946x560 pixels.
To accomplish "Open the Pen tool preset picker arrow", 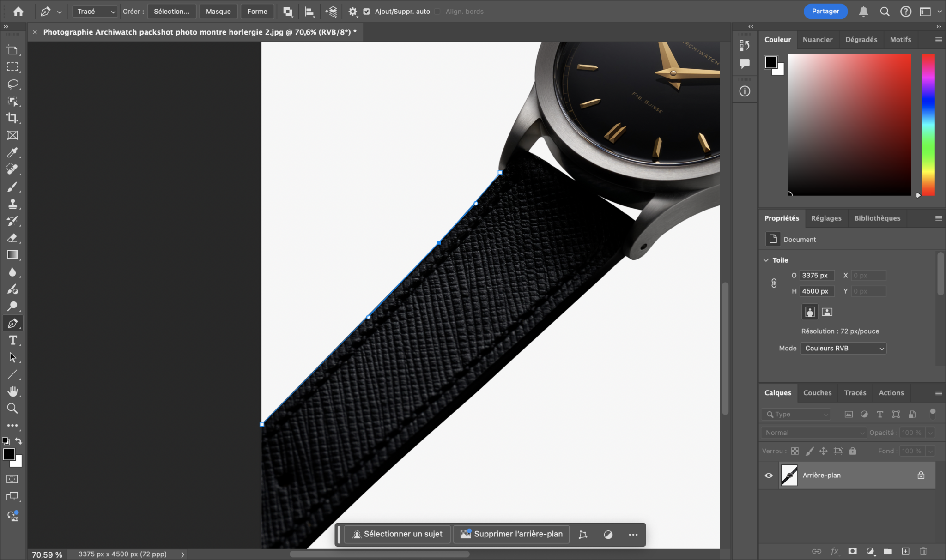I will pos(60,12).
